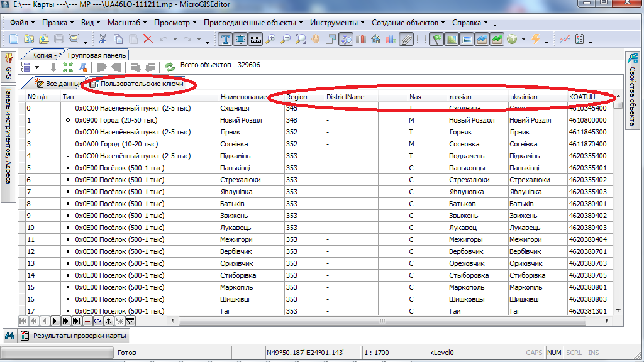The height and width of the screenshot is (362, 644).
Task: Open the undo history dropdown arrow
Action: [x=175, y=40]
